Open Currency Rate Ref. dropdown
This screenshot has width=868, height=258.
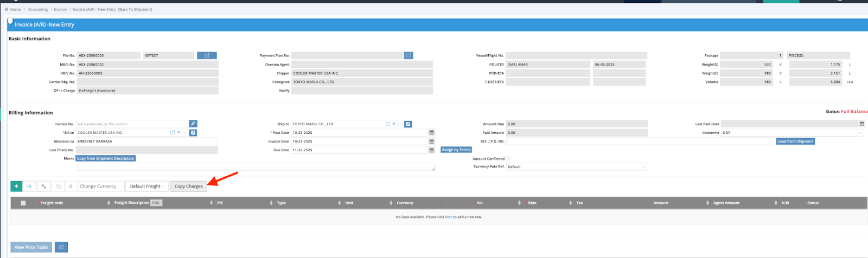coord(643,167)
